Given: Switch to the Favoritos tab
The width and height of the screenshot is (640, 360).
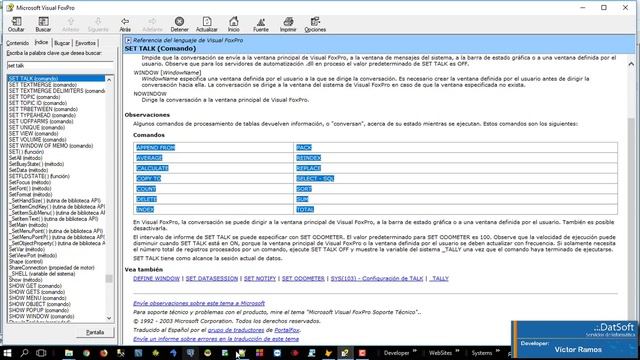Looking at the screenshot, I should click(x=85, y=43).
